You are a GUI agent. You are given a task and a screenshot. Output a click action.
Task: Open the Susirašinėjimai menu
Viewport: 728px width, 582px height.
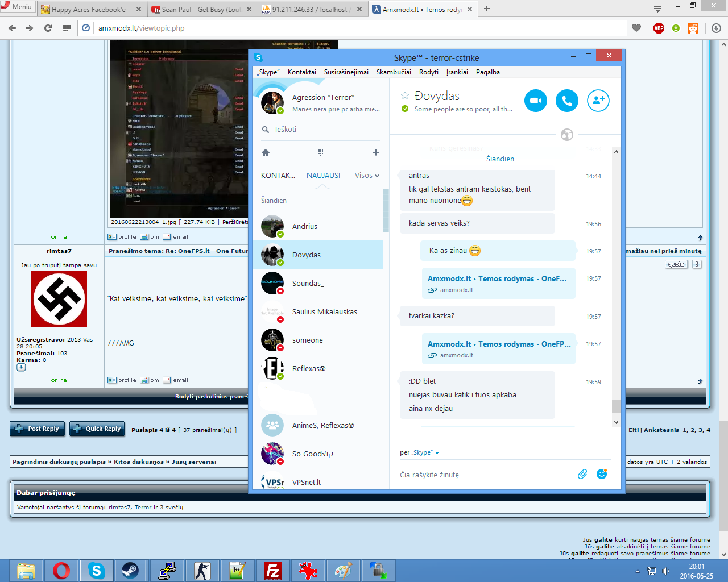pos(346,72)
